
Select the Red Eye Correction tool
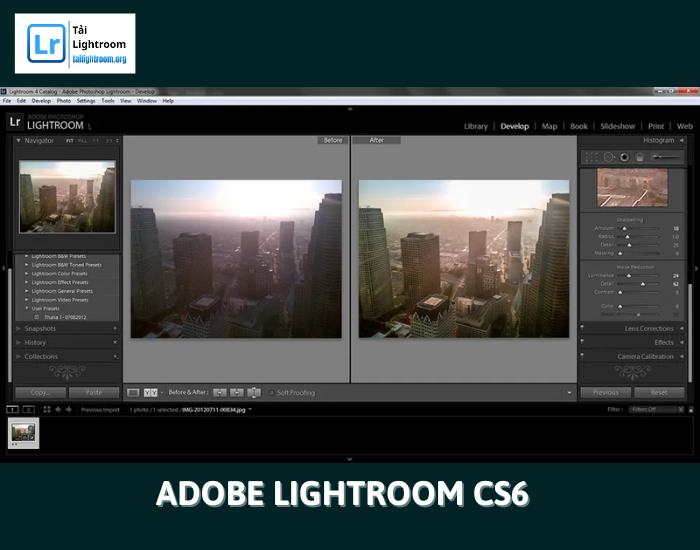pos(623,157)
